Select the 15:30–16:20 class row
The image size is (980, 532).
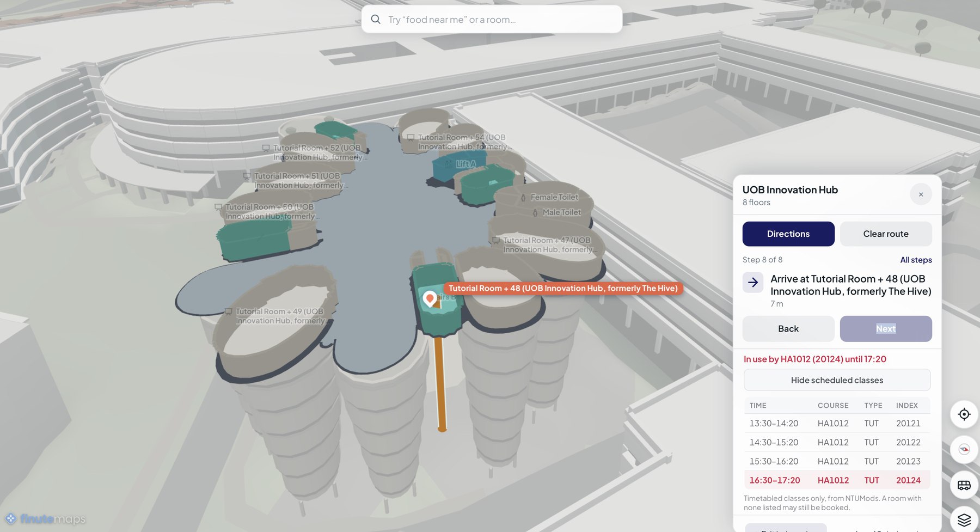click(x=837, y=461)
